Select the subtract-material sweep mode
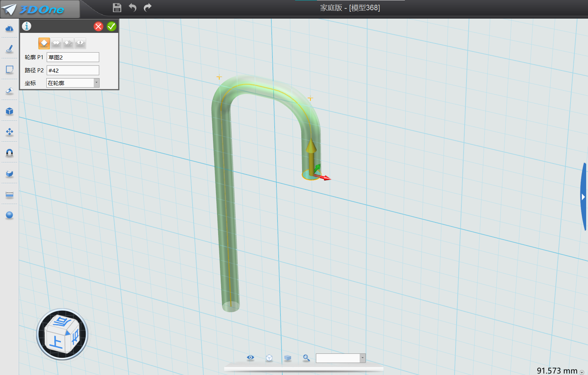The image size is (588, 375). click(x=68, y=43)
